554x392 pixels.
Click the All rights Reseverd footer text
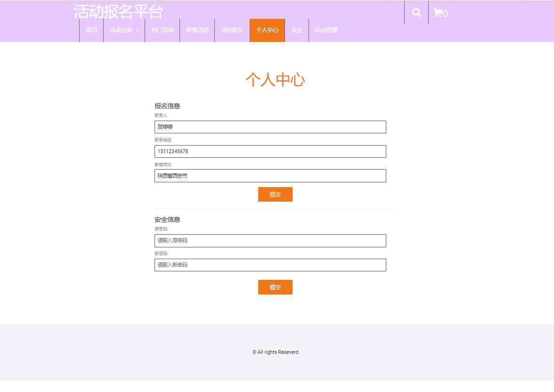pos(275,352)
